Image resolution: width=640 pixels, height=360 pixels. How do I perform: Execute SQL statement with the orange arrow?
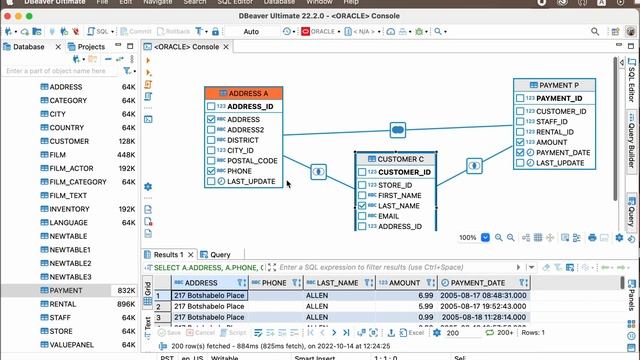[x=148, y=60]
